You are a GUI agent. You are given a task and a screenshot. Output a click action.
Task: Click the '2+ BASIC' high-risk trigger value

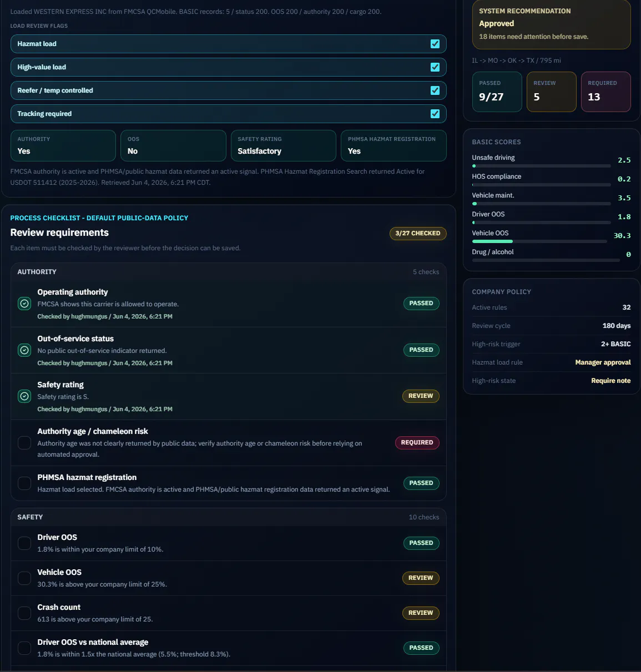coord(616,344)
